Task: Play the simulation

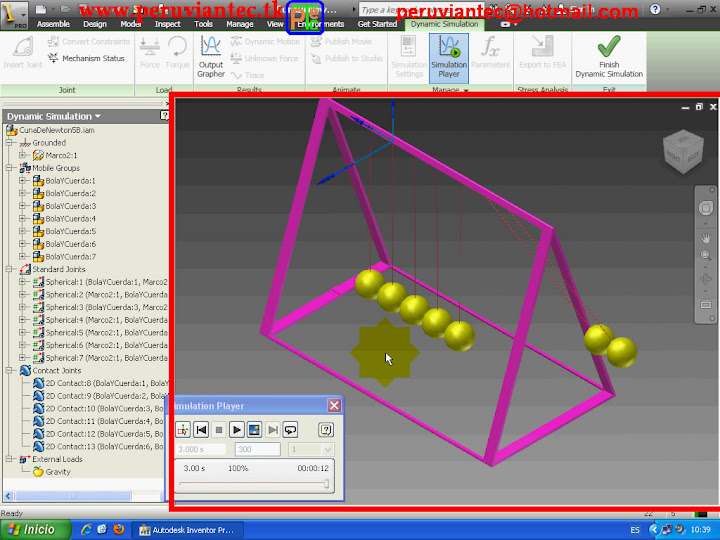Action: pos(237,430)
